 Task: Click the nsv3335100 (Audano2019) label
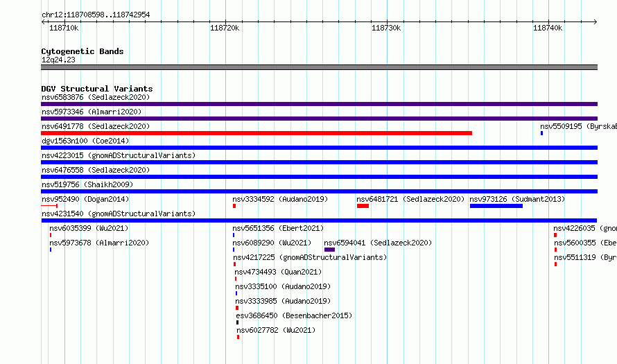pyautogui.click(x=283, y=286)
